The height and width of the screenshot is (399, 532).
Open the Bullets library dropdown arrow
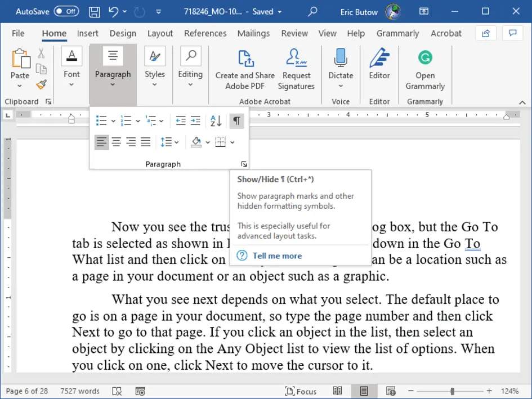point(113,121)
